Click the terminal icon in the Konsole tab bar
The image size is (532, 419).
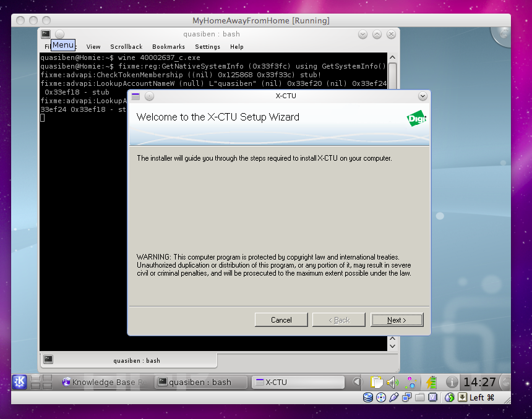48,359
